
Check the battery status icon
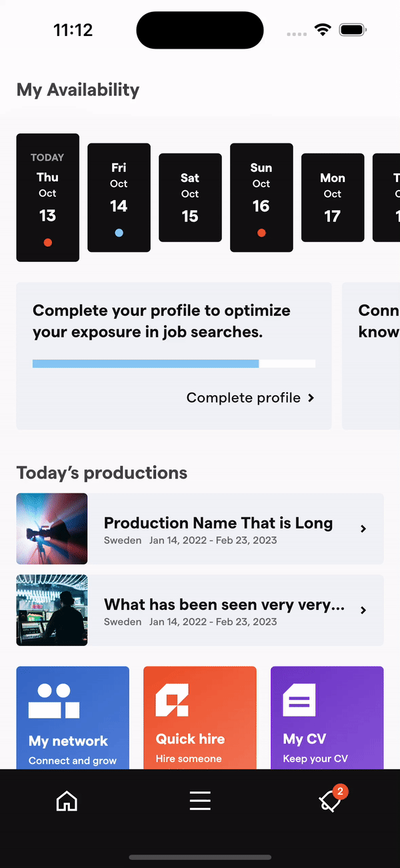pyautogui.click(x=353, y=30)
